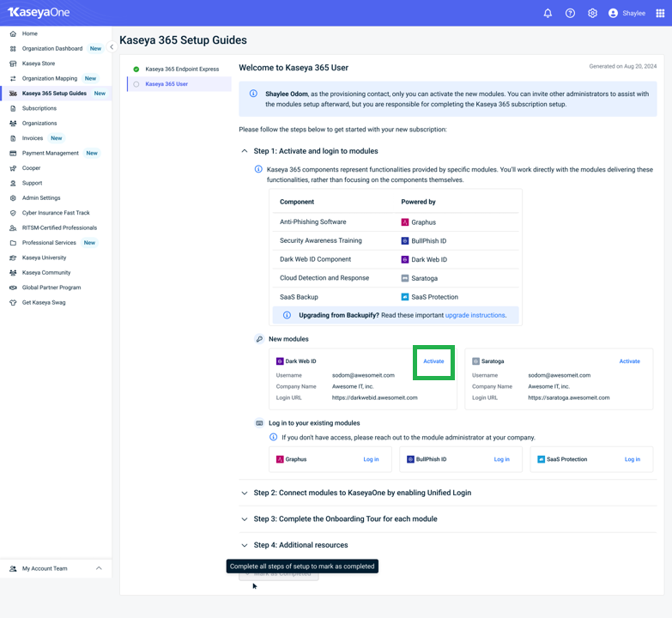Click the help question mark icon
The height and width of the screenshot is (618, 672).
tap(570, 13)
